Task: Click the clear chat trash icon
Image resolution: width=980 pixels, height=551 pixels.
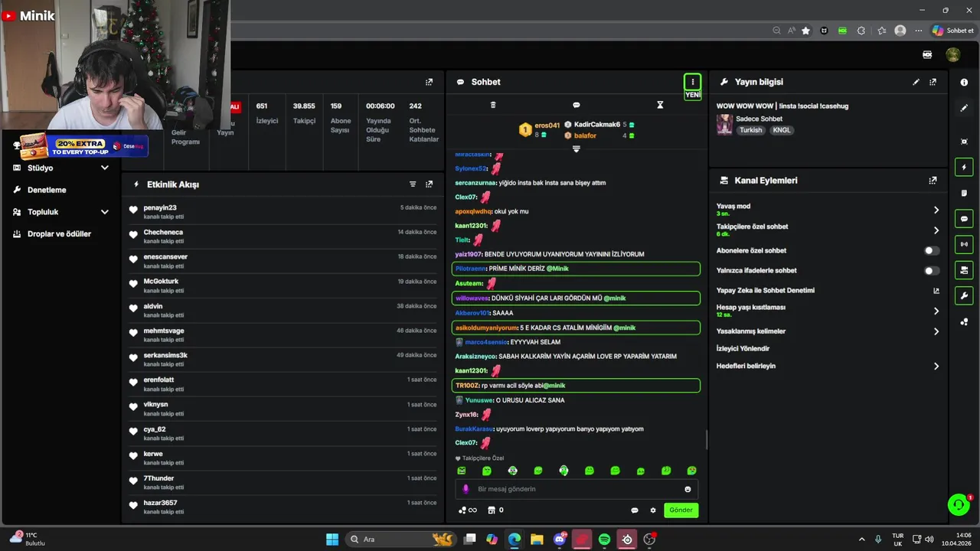Action: click(x=493, y=105)
